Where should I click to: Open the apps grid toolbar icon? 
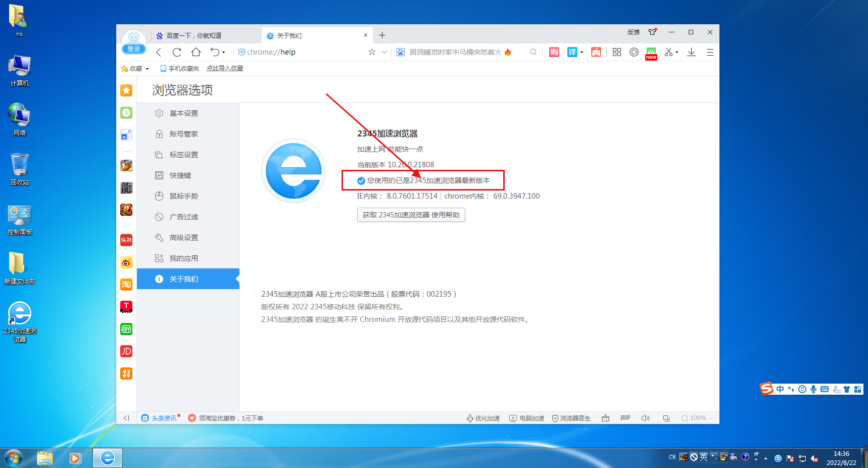click(x=617, y=52)
